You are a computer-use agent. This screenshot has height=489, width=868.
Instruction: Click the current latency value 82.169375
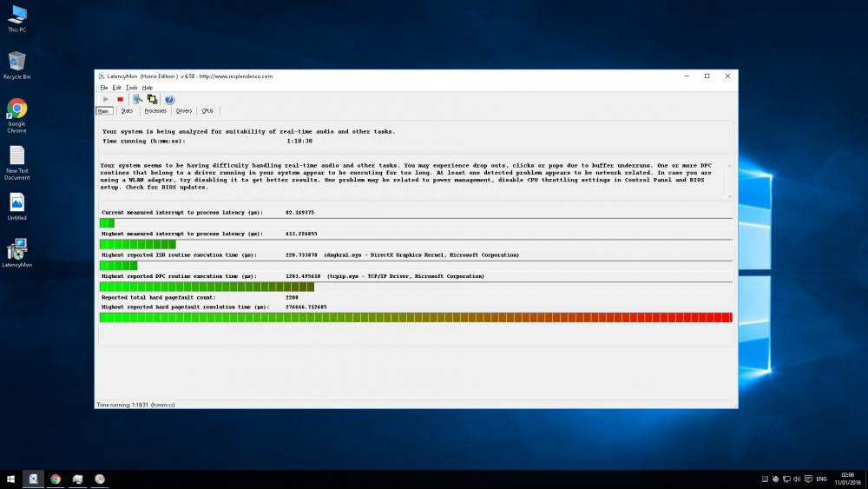(299, 213)
